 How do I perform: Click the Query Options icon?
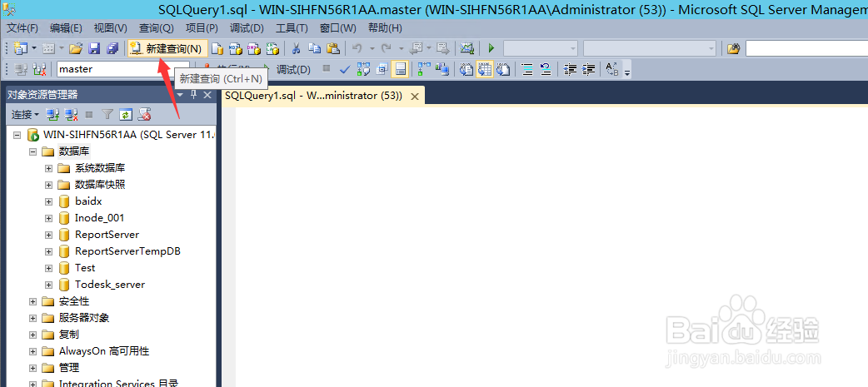click(x=382, y=69)
